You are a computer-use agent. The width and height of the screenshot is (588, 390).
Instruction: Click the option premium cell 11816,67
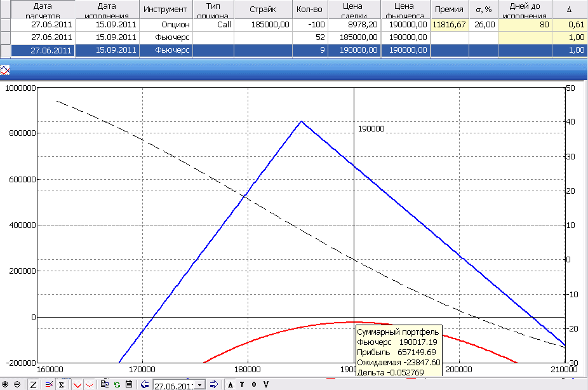click(x=449, y=25)
